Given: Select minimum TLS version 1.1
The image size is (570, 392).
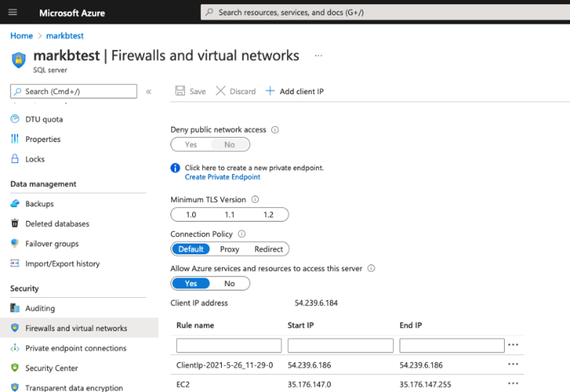Looking at the screenshot, I should point(230,215).
